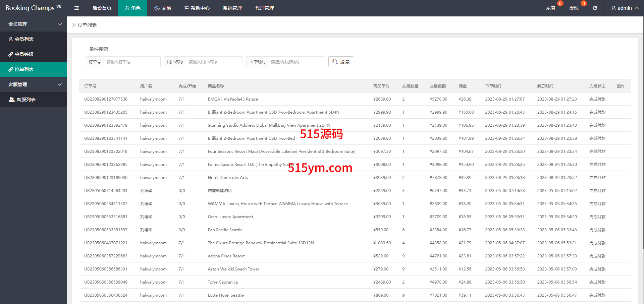This screenshot has width=644, height=304.
Task: Switch to the 后台首页 tab
Action: click(102, 8)
